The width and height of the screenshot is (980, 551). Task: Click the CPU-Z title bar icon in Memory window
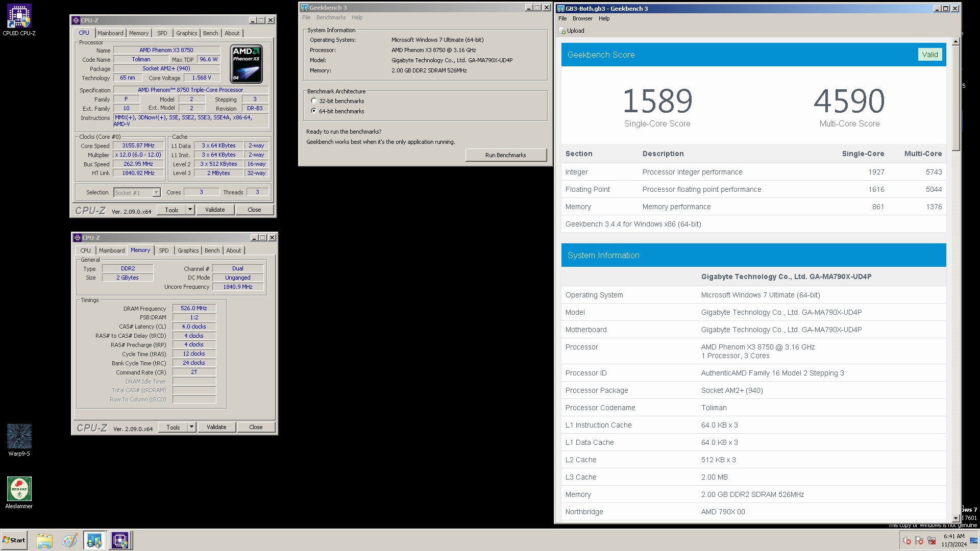point(78,238)
